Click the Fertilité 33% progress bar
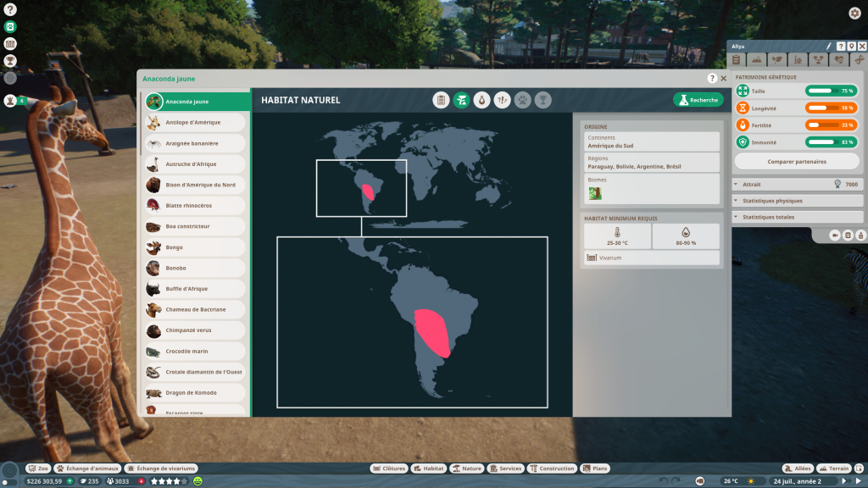Image resolution: width=868 pixels, height=488 pixels. point(830,125)
